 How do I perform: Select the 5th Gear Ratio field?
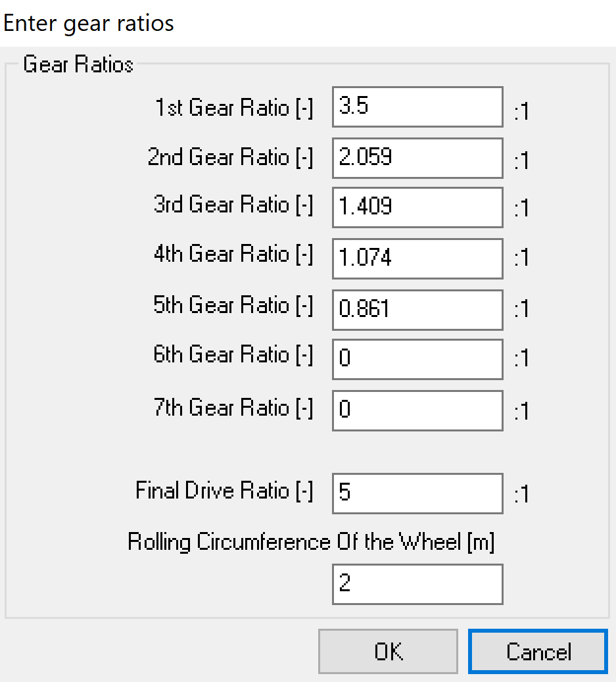click(417, 309)
